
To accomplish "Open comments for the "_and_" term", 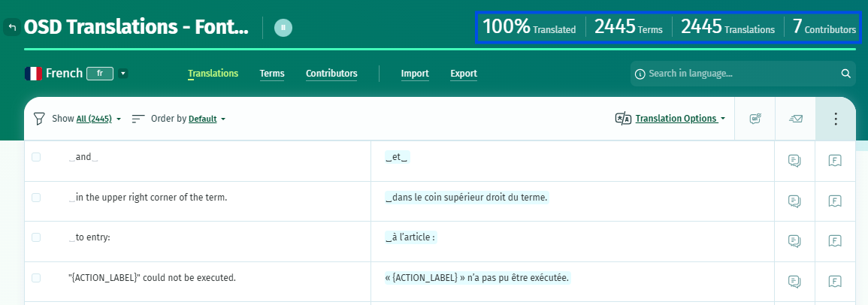I will pos(794,161).
